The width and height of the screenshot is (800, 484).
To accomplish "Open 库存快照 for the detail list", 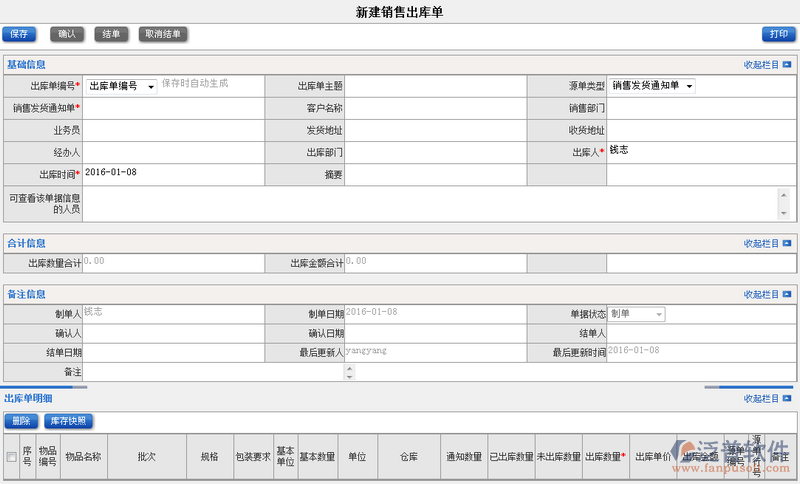I will (x=68, y=421).
